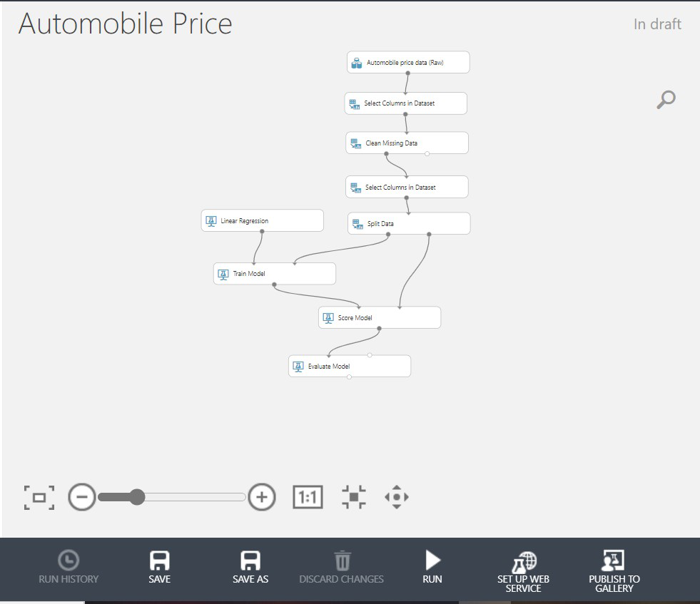The image size is (700, 604).
Task: Click the zoom in plus button
Action: (262, 497)
